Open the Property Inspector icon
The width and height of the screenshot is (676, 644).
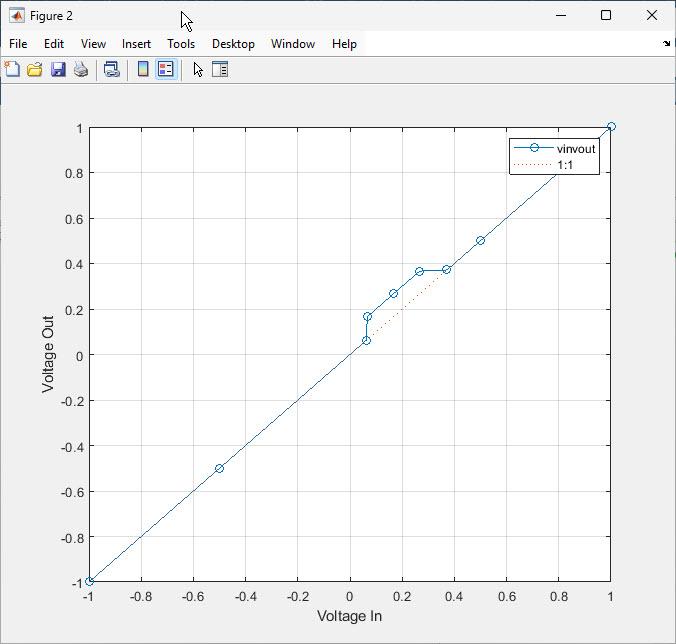click(220, 70)
